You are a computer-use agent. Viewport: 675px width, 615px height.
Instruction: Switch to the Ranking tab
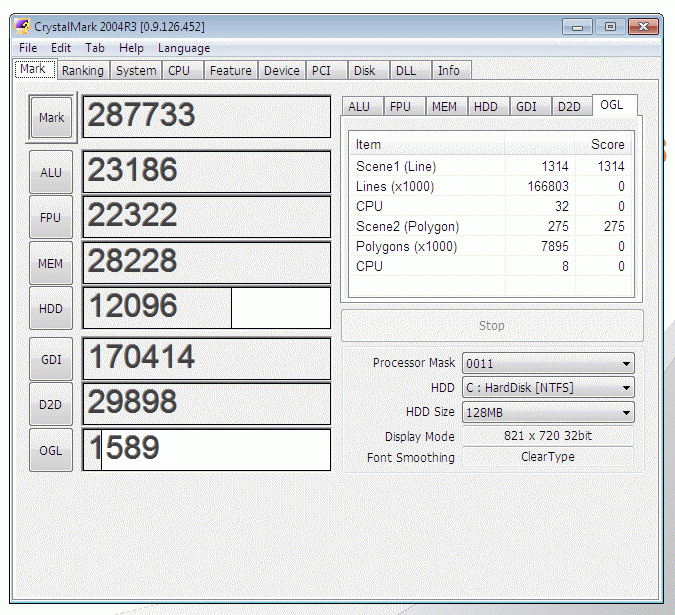pyautogui.click(x=83, y=71)
